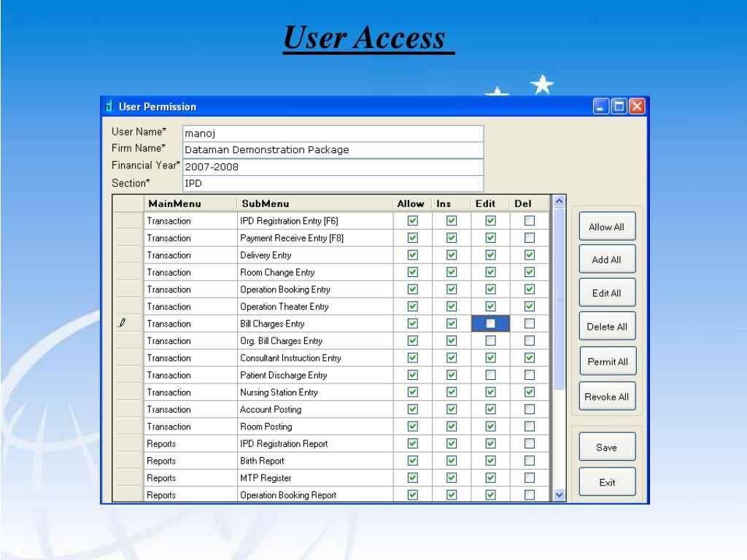Viewport: 747px width, 560px height.
Task: Click the MainMenu column header
Action: click(190, 203)
